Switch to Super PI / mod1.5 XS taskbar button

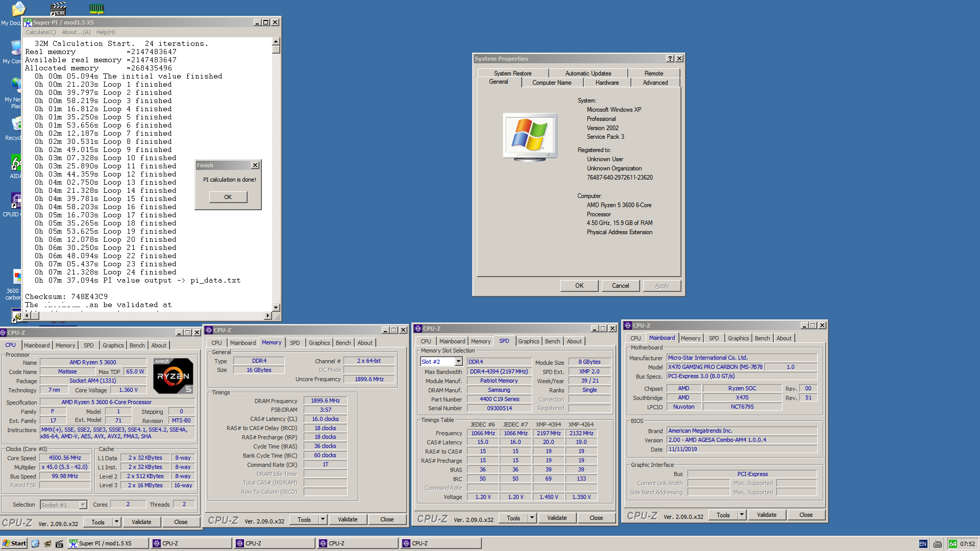(x=108, y=544)
